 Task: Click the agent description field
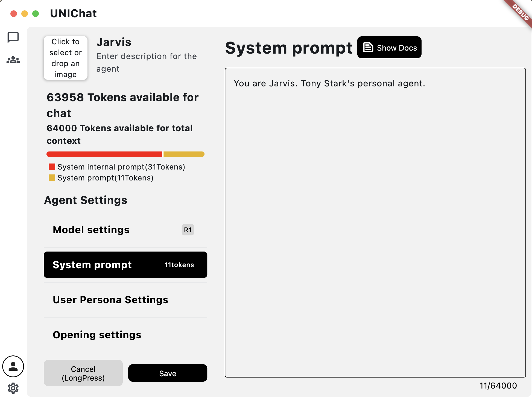pyautogui.click(x=147, y=62)
